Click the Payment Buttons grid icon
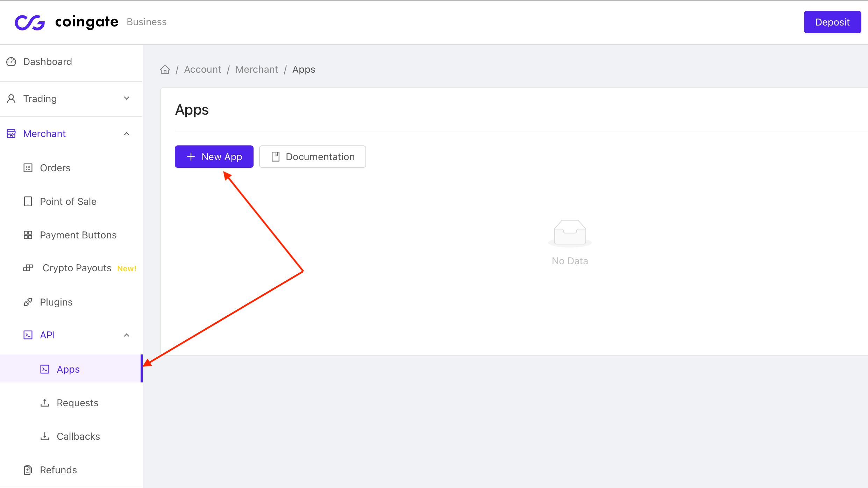 [x=28, y=235]
